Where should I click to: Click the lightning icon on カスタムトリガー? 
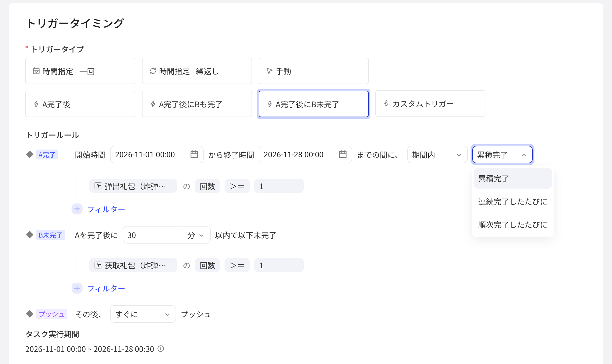[386, 103]
